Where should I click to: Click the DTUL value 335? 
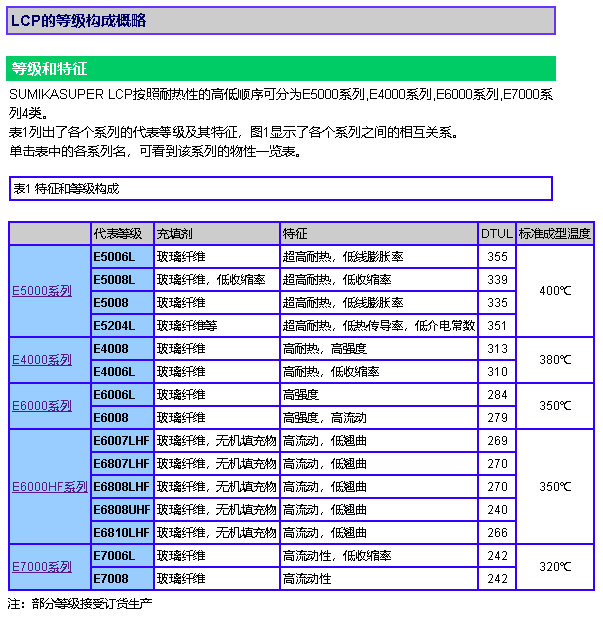(497, 303)
